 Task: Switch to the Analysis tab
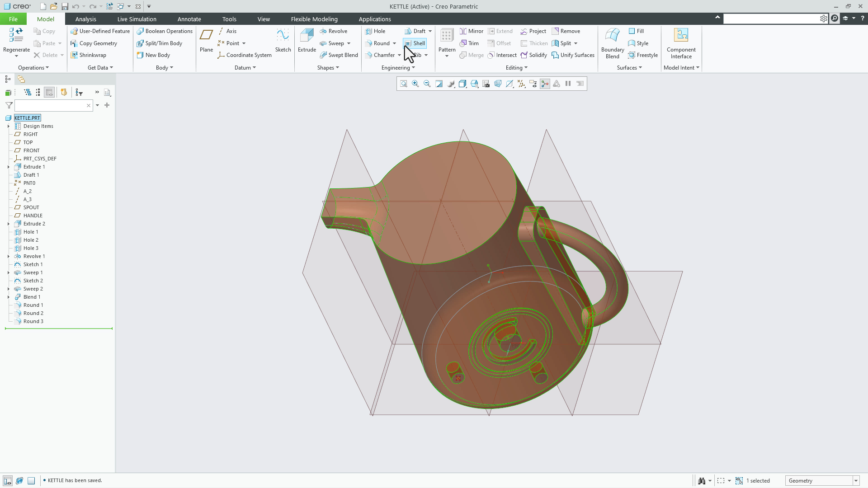(x=85, y=19)
